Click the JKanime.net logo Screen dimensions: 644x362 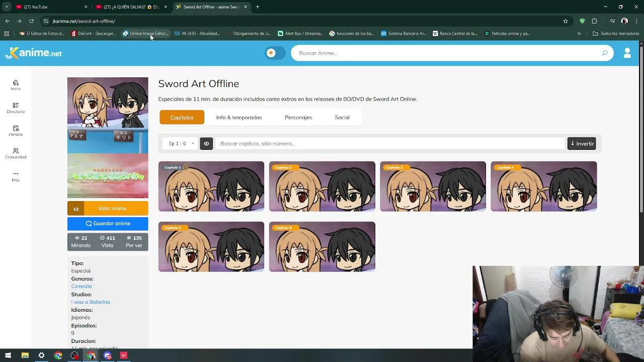(34, 53)
